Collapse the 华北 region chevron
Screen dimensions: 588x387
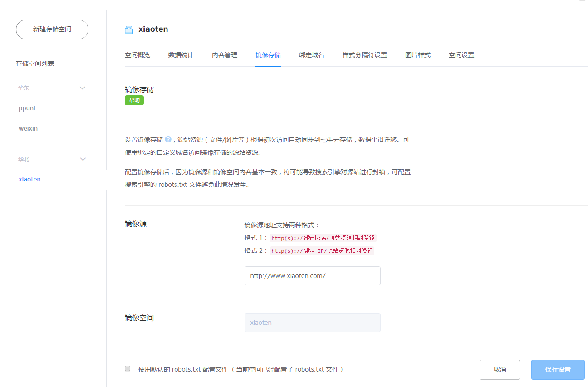pyautogui.click(x=83, y=159)
